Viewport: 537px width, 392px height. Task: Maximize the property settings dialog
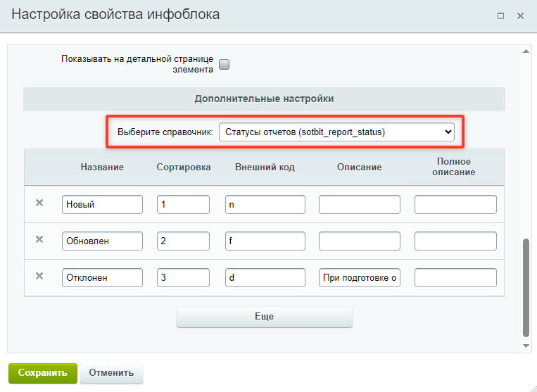click(x=500, y=16)
